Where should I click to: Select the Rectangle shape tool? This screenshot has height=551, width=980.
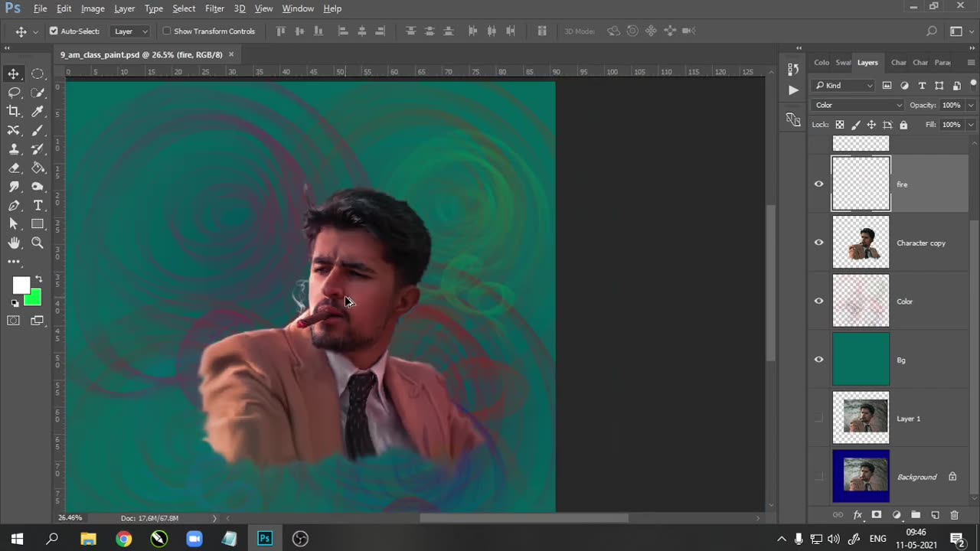(38, 224)
